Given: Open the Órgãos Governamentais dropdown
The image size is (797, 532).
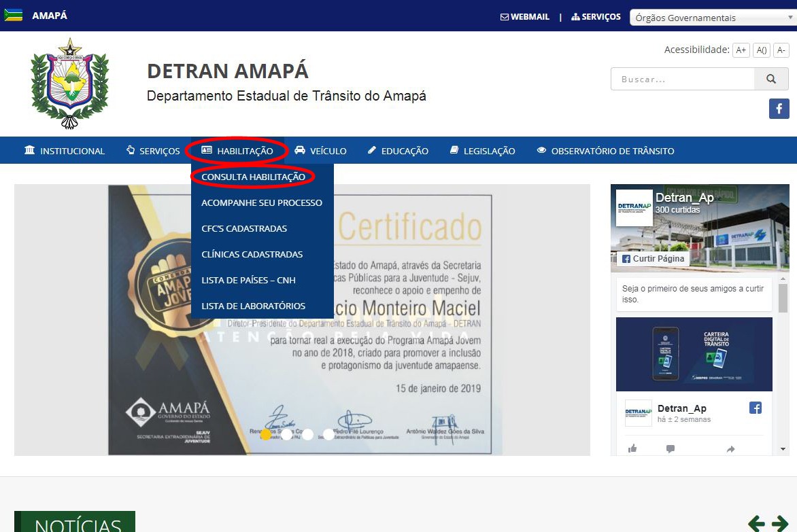Looking at the screenshot, I should [x=713, y=18].
